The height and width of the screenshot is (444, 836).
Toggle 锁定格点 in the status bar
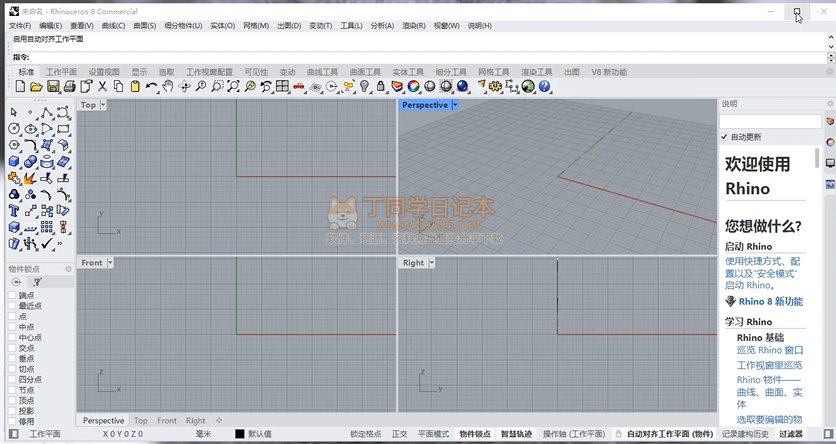pos(365,434)
